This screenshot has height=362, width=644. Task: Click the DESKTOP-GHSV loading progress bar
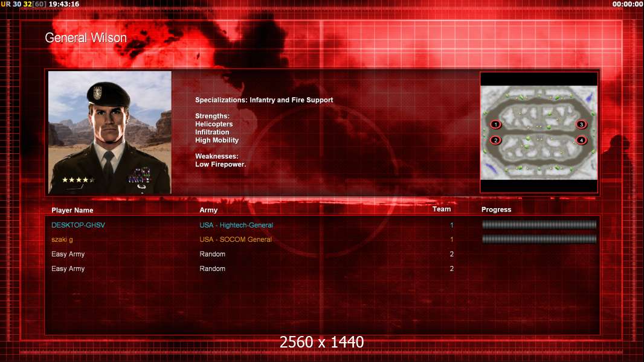pyautogui.click(x=539, y=224)
